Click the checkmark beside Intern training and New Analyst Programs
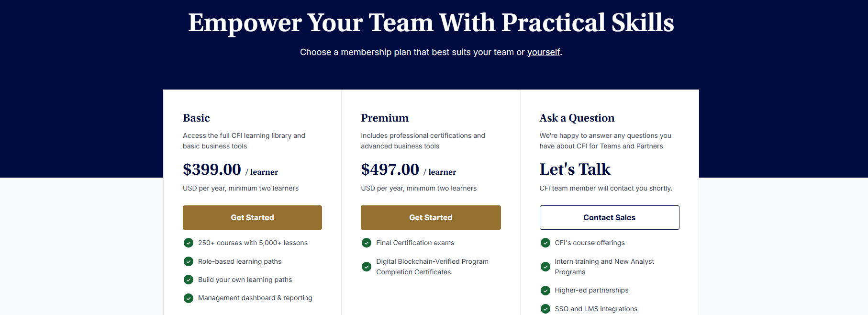Screen dimensions: 868x315 click(x=545, y=267)
